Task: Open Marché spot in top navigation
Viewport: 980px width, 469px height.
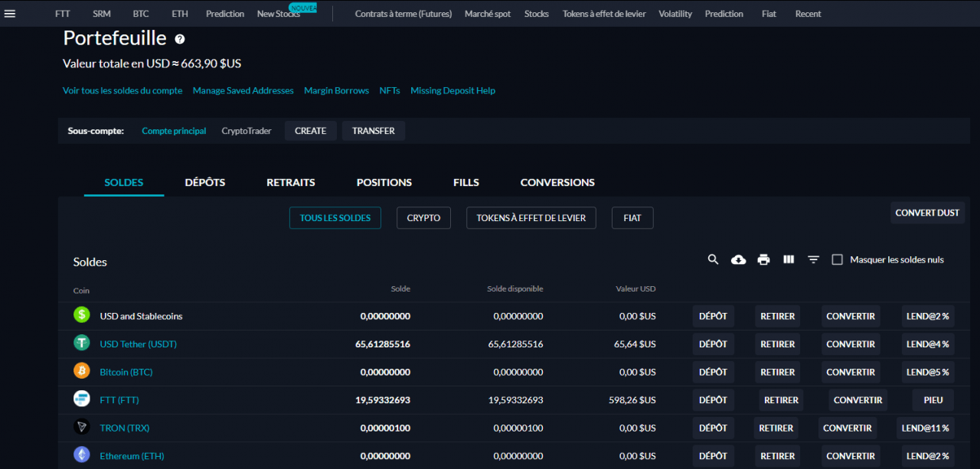Action: click(488, 14)
